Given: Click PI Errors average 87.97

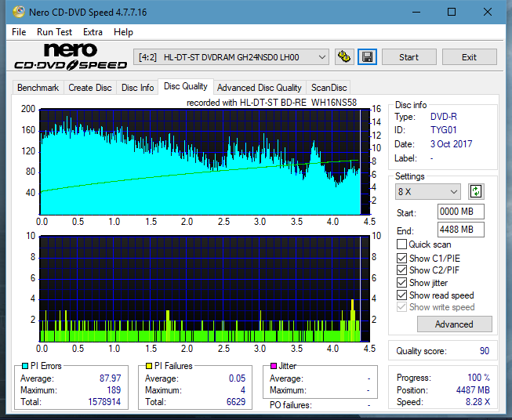Looking at the screenshot, I should 111,378.
